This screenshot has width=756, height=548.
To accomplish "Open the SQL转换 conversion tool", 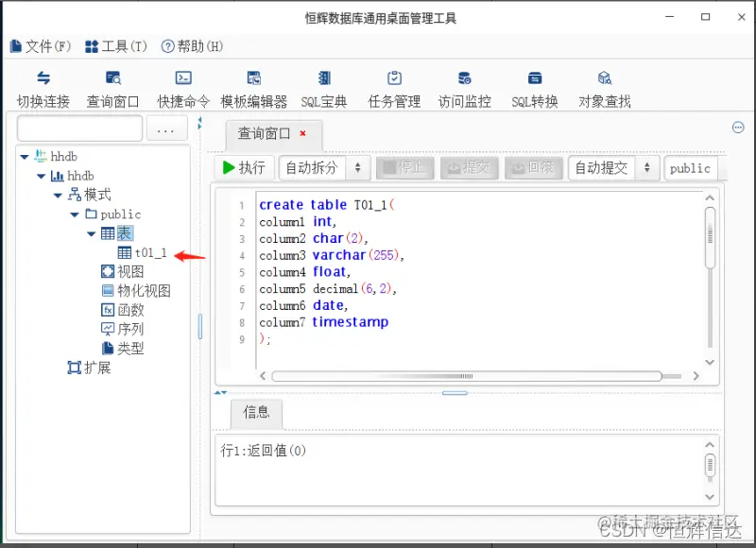I will [x=534, y=88].
